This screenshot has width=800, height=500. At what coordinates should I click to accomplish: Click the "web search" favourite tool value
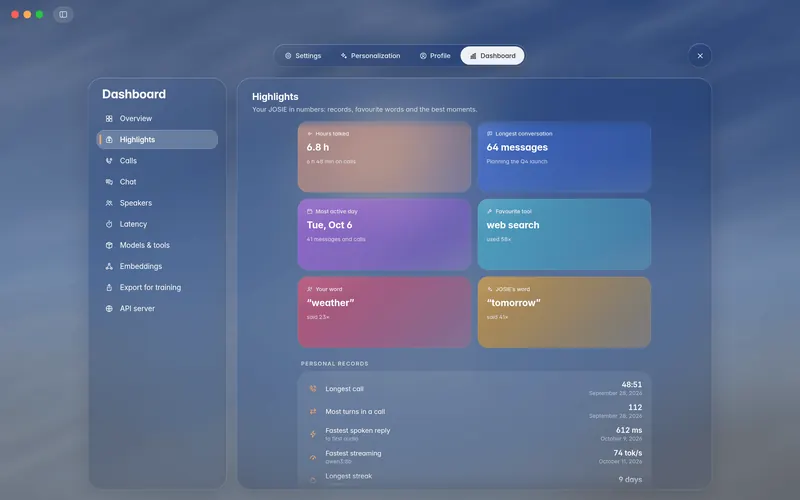[x=513, y=225]
